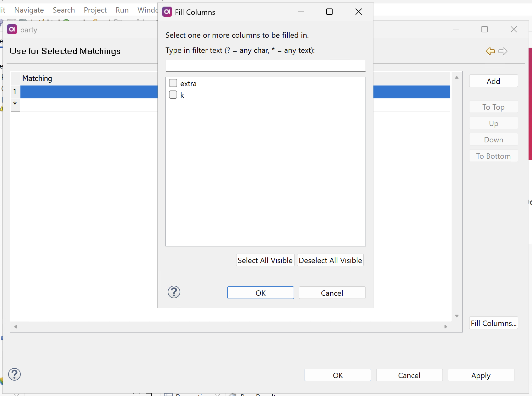
Task: Click the horizontal scroll left arrow
Action: 15,327
